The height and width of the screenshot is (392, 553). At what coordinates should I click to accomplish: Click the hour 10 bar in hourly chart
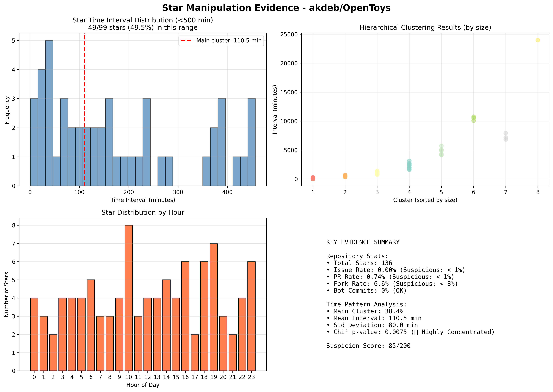(129, 298)
